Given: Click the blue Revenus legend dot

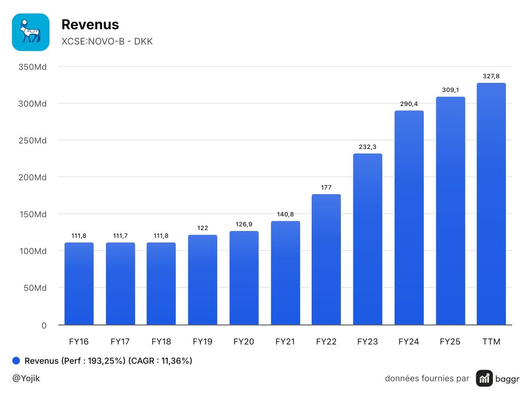Looking at the screenshot, I should point(16,361).
